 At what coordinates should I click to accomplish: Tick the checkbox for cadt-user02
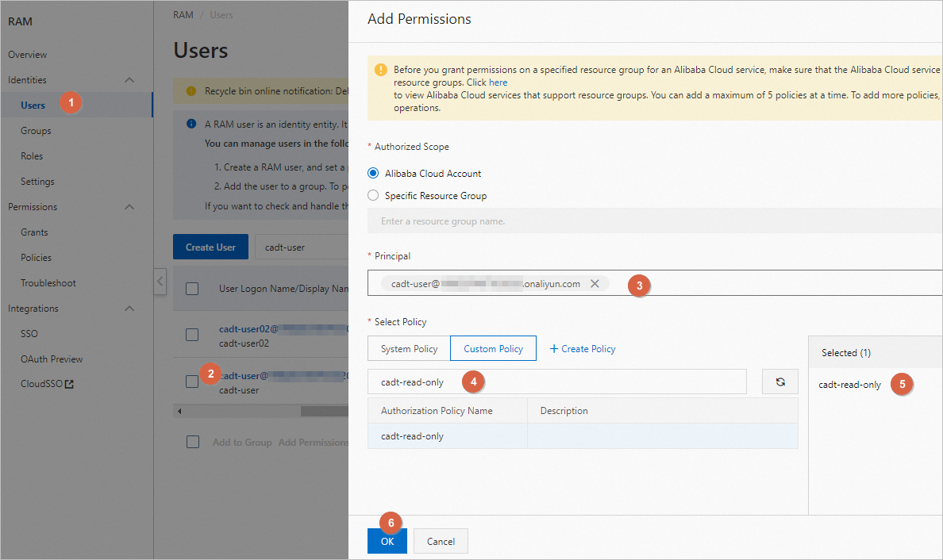point(192,335)
